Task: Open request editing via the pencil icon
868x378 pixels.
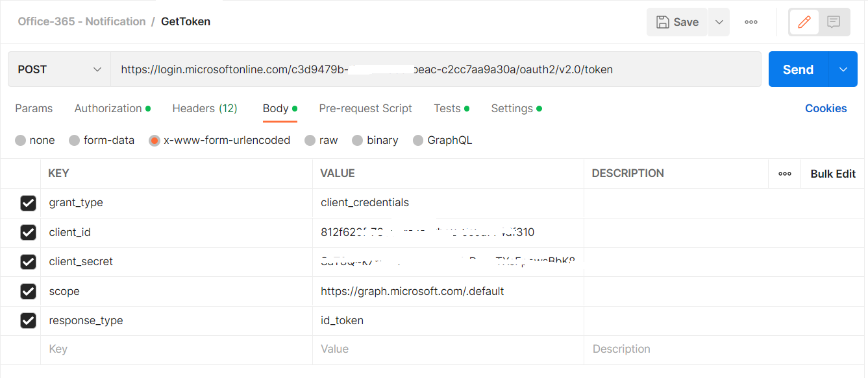Action: 804,21
